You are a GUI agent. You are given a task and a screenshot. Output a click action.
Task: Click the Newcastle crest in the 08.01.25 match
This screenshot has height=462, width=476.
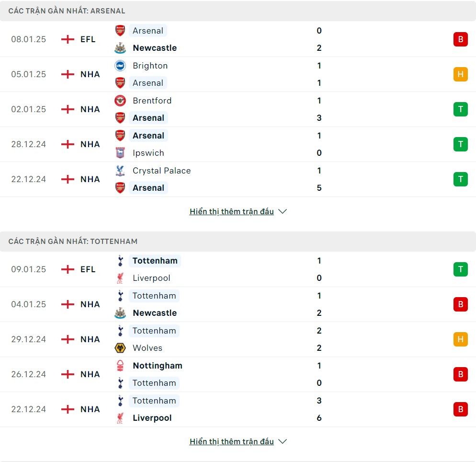click(x=120, y=48)
